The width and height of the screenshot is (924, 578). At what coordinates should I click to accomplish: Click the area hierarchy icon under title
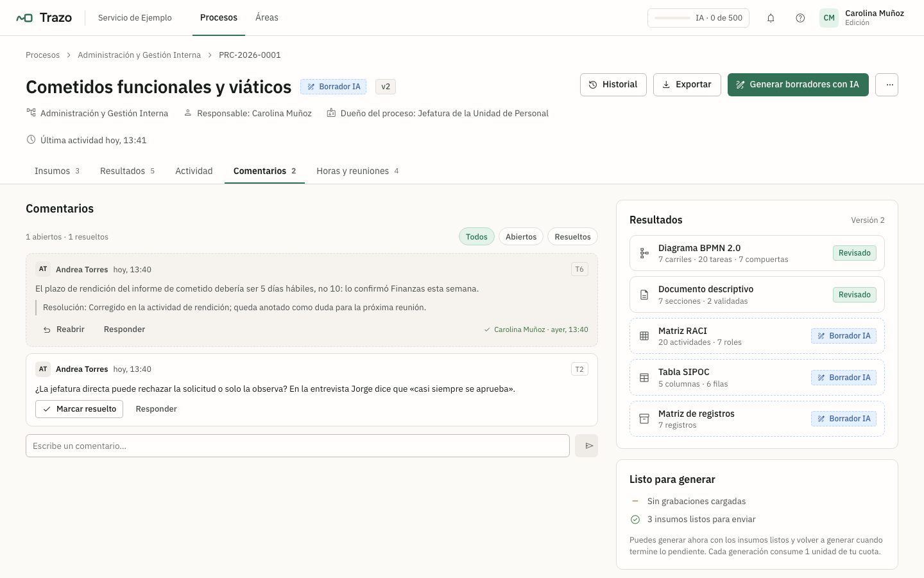click(31, 112)
